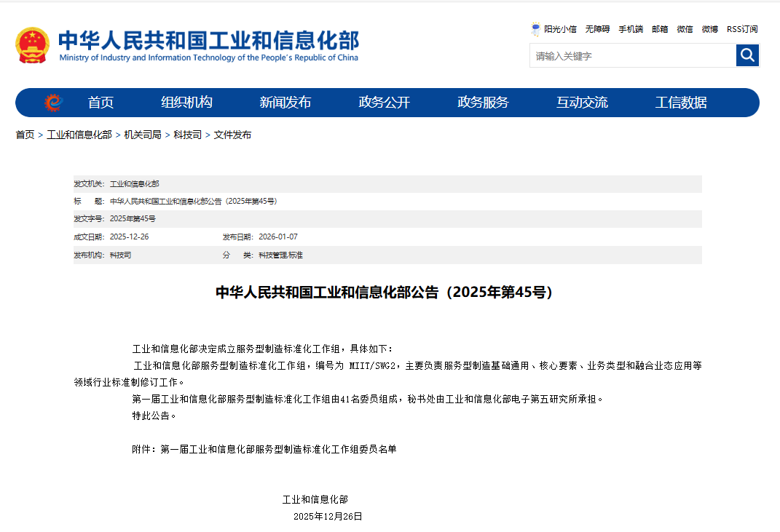Click the 无障碍 accessibility icon
The height and width of the screenshot is (532, 780).
(x=597, y=29)
